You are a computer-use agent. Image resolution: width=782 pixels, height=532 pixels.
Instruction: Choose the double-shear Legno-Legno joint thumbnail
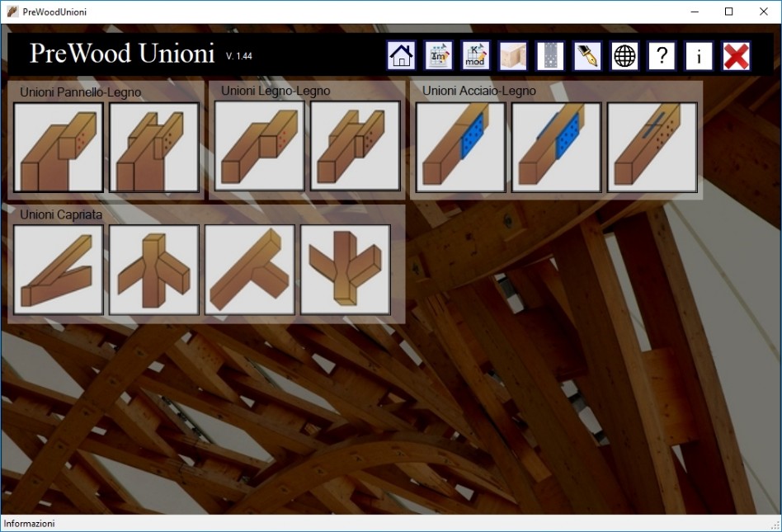355,146
